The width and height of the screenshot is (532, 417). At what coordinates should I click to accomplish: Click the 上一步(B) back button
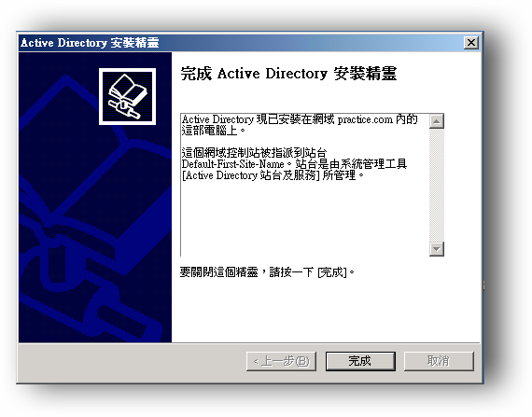pos(281,361)
